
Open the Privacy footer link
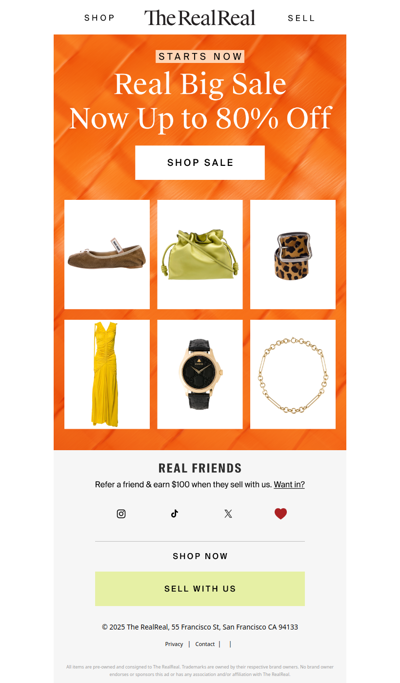point(174,644)
